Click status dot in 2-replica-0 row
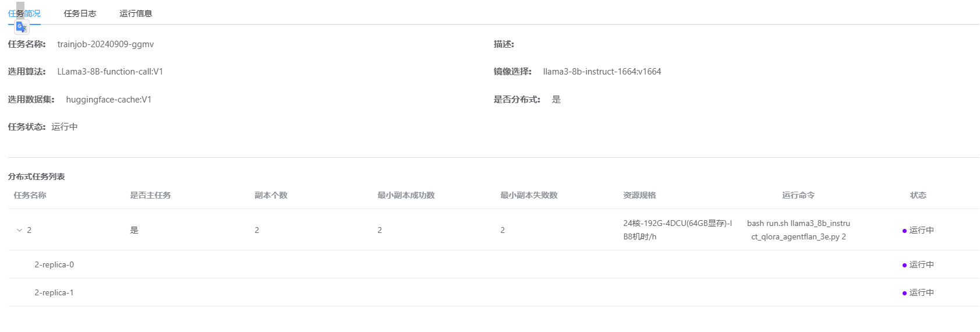The height and width of the screenshot is (332, 980). pos(904,265)
